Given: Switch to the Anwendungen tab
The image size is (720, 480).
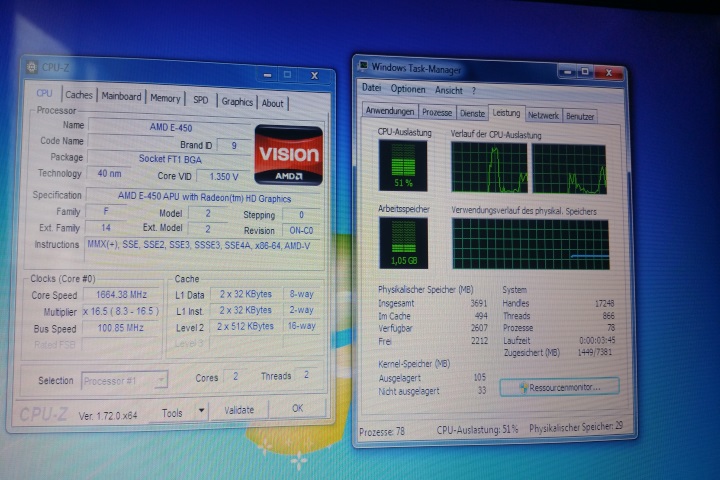Looking at the screenshot, I should pyautogui.click(x=390, y=111).
